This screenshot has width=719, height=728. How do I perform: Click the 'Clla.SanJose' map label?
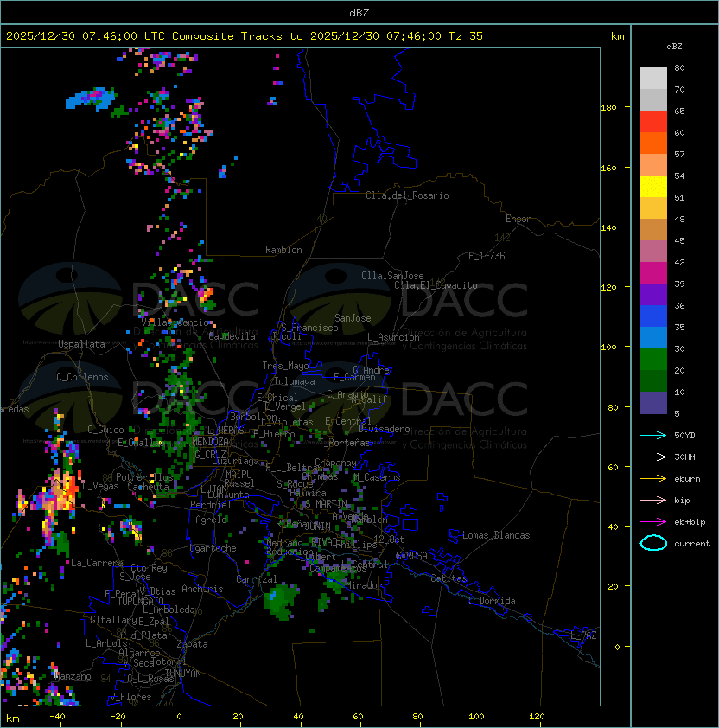coord(392,276)
